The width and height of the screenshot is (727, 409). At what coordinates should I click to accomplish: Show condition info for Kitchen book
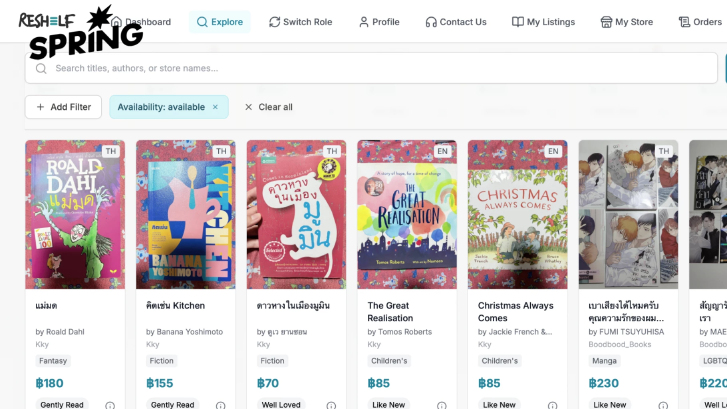point(220,405)
